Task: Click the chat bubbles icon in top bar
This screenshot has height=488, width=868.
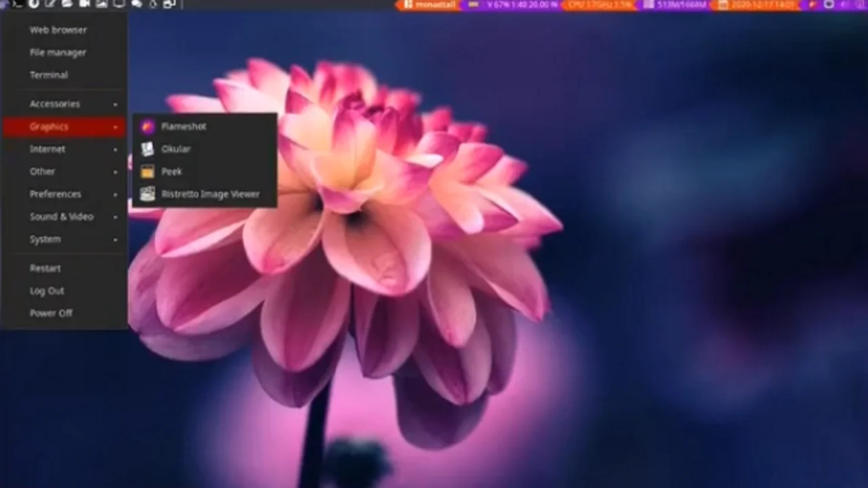Action: [x=136, y=4]
